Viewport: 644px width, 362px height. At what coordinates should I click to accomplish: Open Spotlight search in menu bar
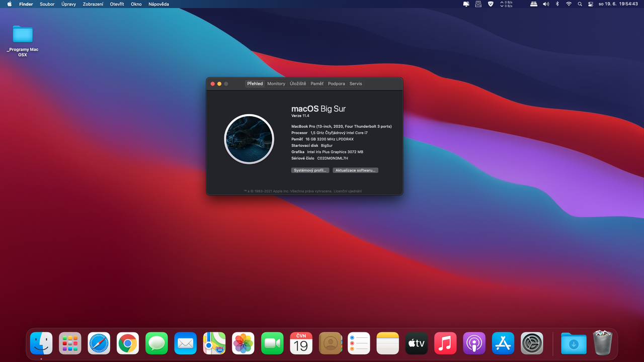click(x=580, y=4)
